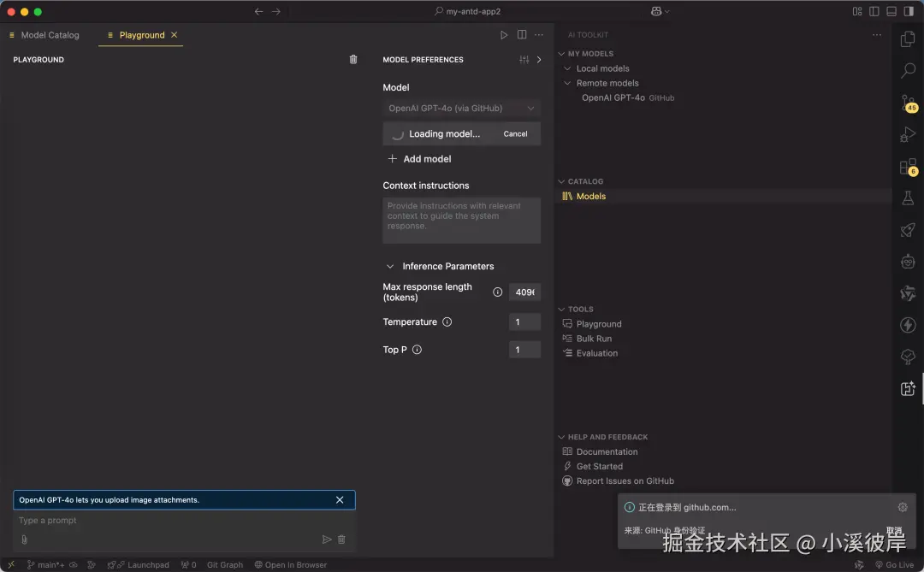Open the Search view in activity bar
Image resolution: width=924 pixels, height=572 pixels.
pos(908,71)
